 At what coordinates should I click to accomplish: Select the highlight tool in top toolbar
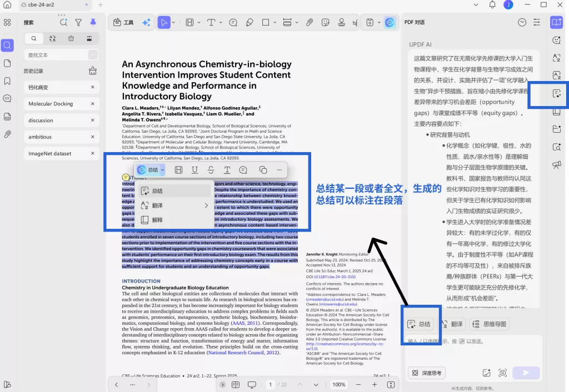[189, 22]
